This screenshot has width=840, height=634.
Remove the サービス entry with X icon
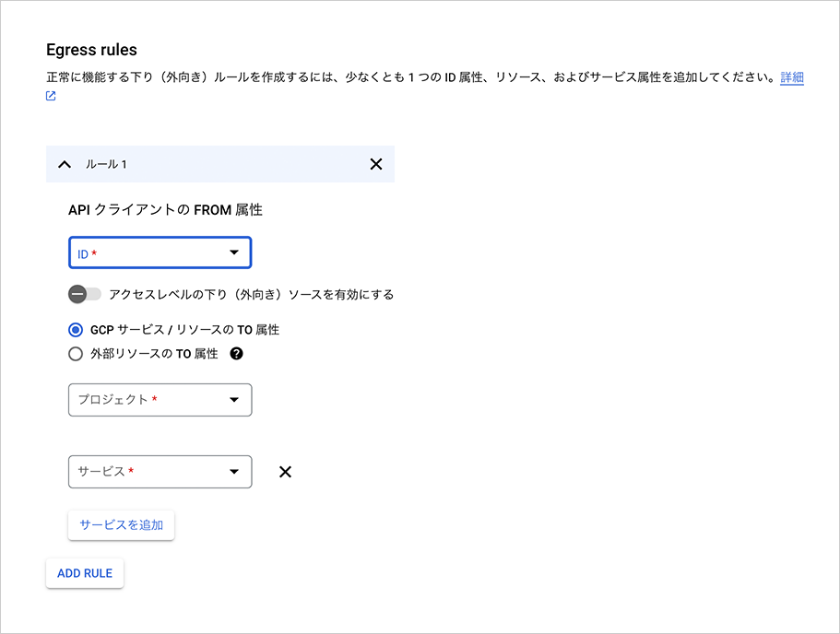point(285,472)
